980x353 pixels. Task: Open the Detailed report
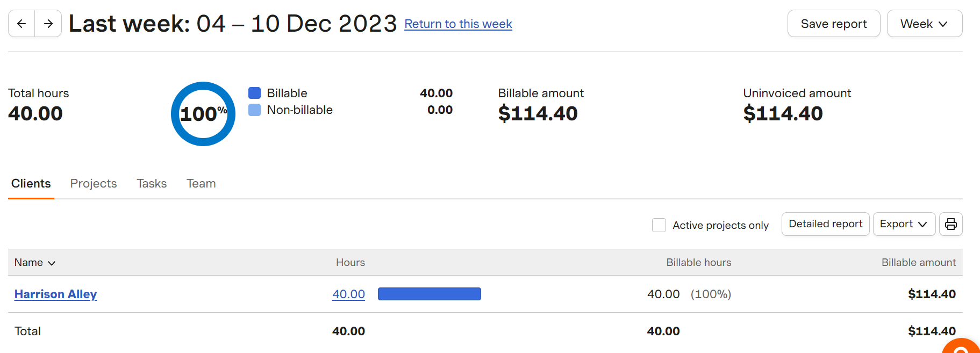pyautogui.click(x=825, y=224)
